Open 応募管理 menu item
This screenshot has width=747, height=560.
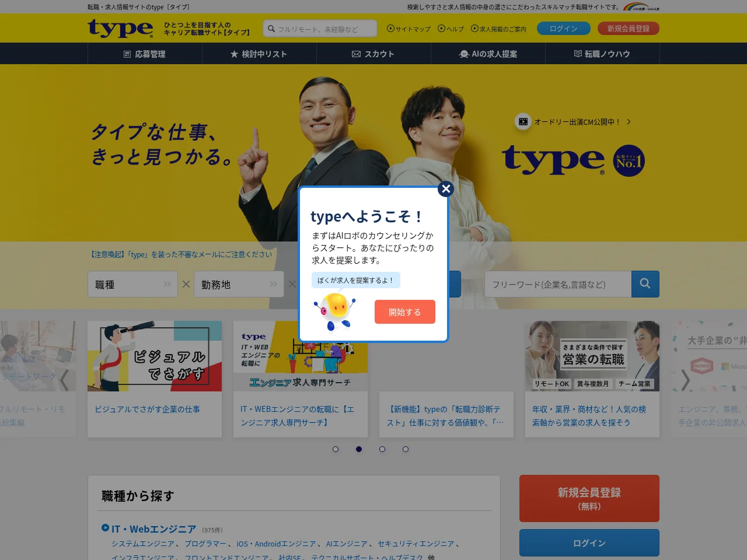coord(145,54)
